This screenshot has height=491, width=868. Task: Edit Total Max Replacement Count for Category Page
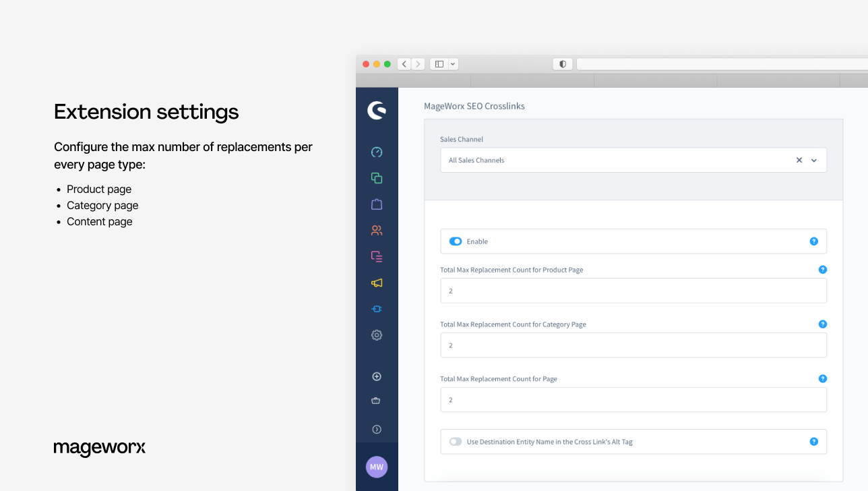click(633, 345)
